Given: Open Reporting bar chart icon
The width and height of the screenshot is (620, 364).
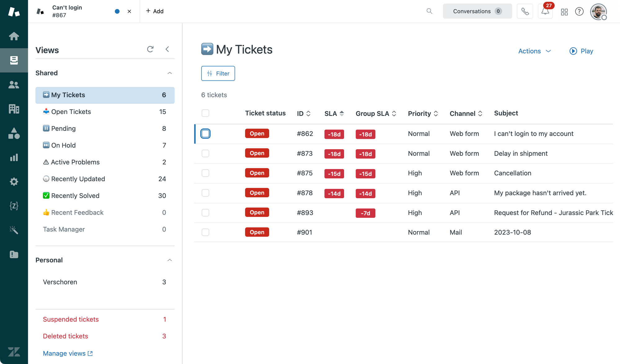Looking at the screenshot, I should pos(14,157).
